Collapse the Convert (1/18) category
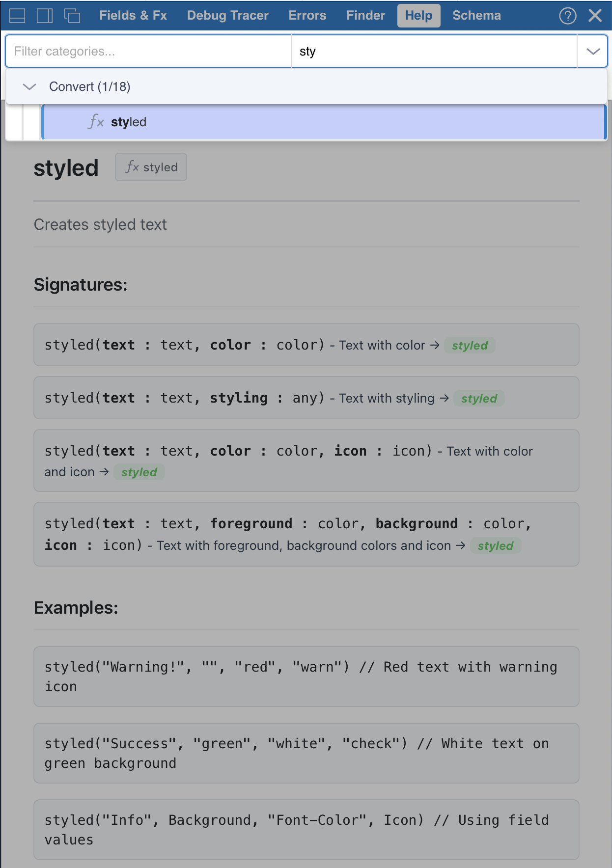 pos(29,87)
